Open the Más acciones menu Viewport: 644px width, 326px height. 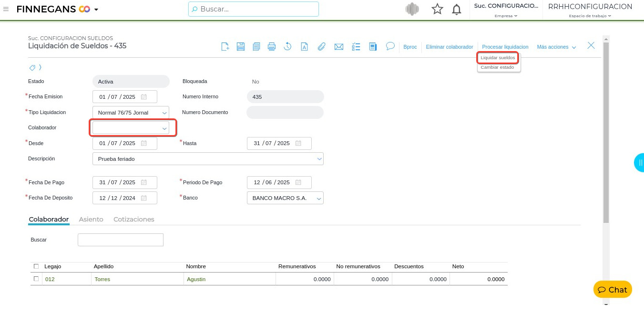(x=556, y=47)
